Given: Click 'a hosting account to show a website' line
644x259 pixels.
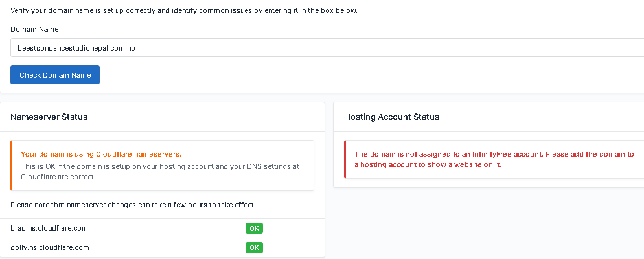Looking at the screenshot, I should coord(428,164).
